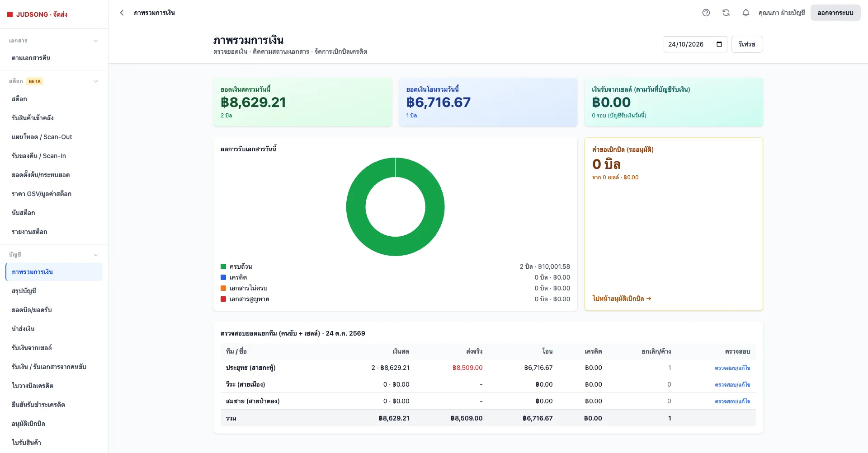Collapse the สต็อก BETA sidebar section

(x=96, y=81)
